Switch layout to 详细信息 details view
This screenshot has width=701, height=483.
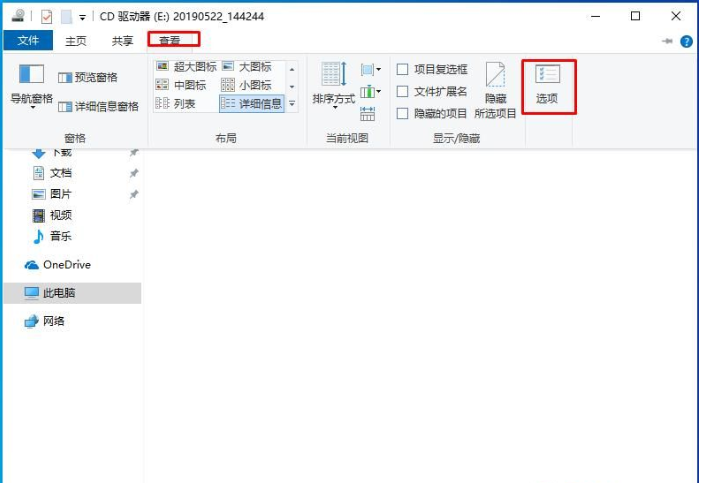tap(251, 103)
